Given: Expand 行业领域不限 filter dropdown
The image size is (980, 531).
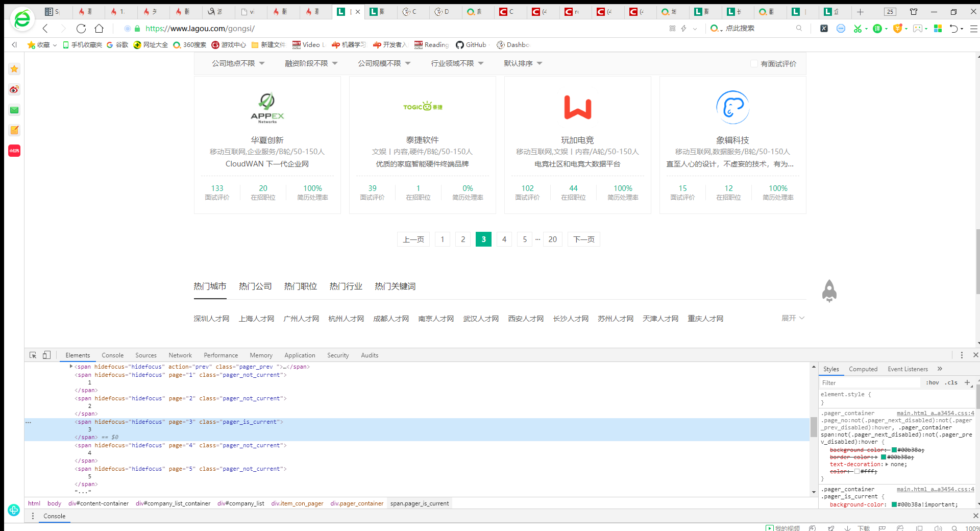Looking at the screenshot, I should [x=457, y=63].
